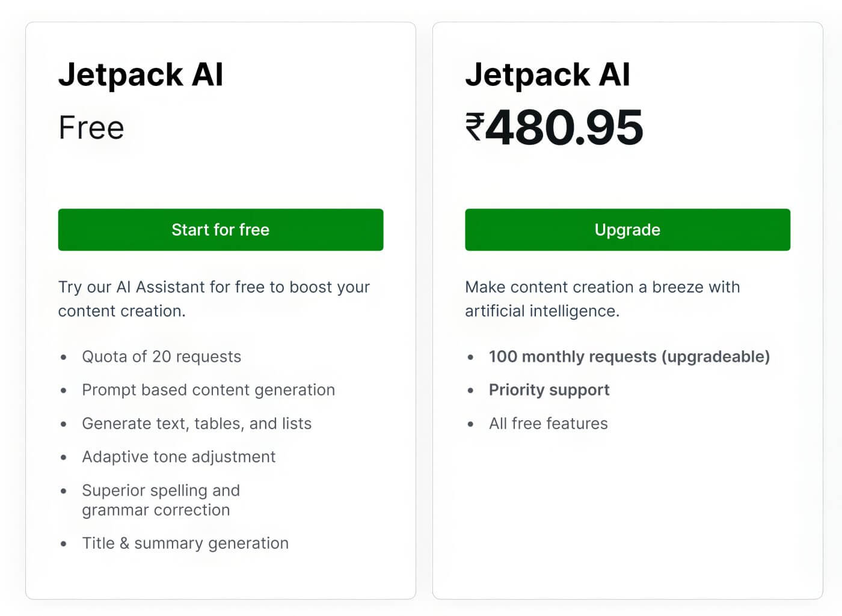Click Superior spelling and grammar correction
The image size is (842, 616).
point(160,500)
